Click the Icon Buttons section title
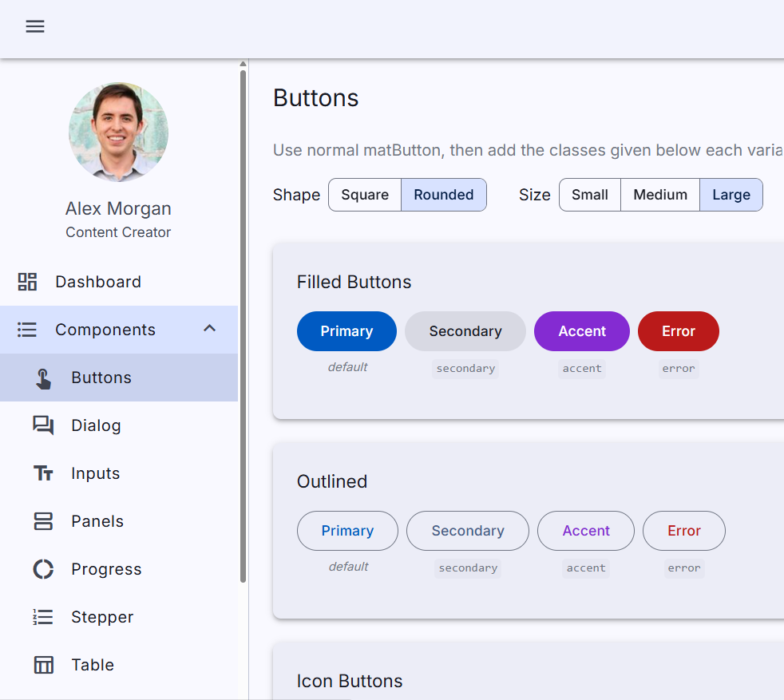 tap(350, 681)
